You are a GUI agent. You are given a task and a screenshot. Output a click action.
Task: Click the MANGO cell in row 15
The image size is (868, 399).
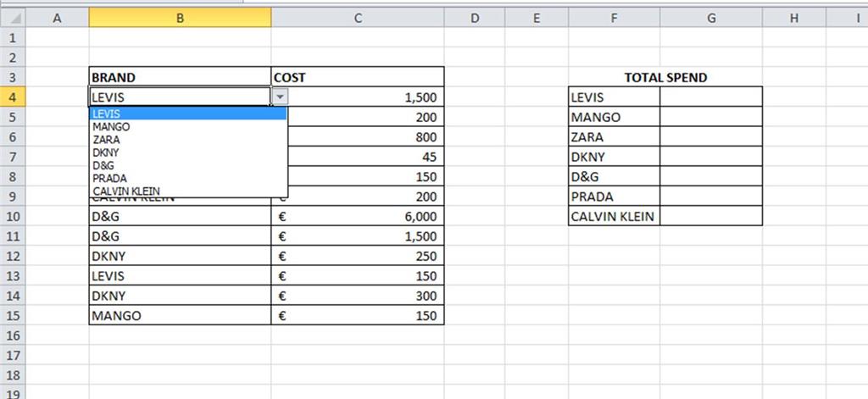[180, 315]
